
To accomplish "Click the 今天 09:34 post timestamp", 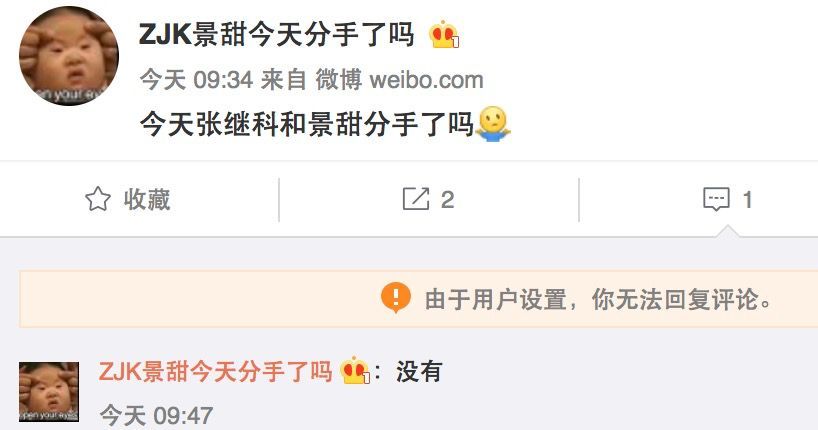I will tap(196, 80).
